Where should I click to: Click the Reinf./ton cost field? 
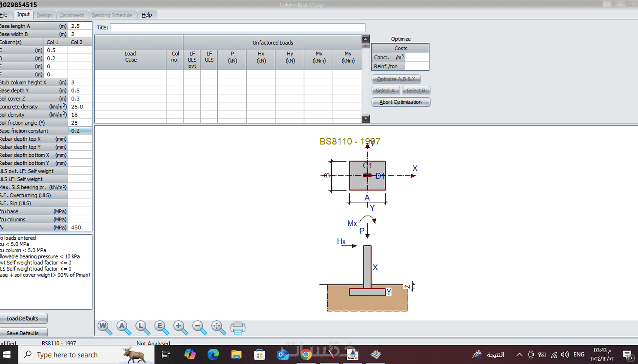417,66
